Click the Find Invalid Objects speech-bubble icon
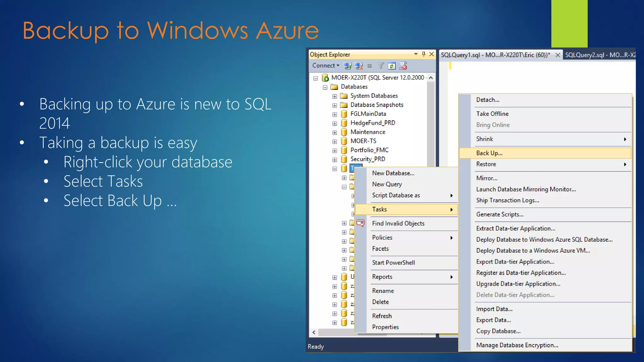Screen dimensions: 644x362 (x=361, y=223)
